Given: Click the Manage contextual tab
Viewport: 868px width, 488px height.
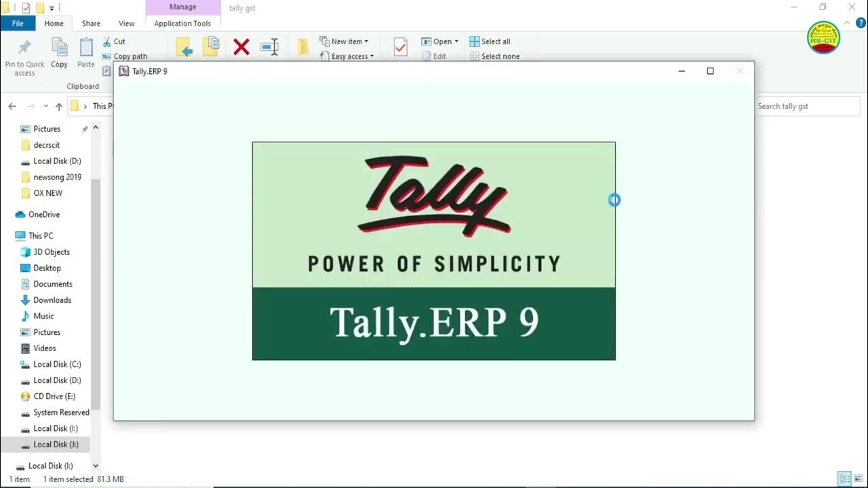Looking at the screenshot, I should pos(183,7).
